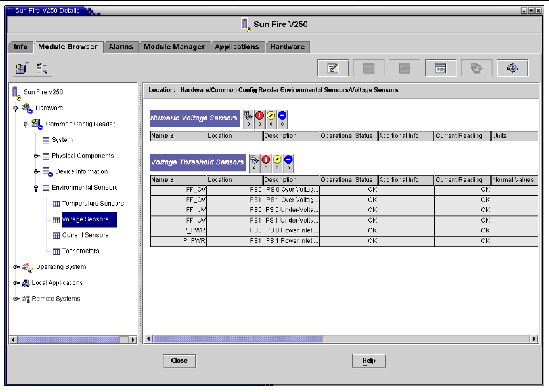This screenshot has height=392, width=549.
Task: Collapse the Common Config Reader node
Action: click(26, 124)
